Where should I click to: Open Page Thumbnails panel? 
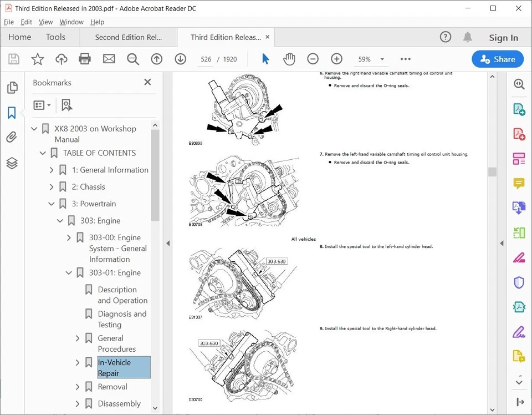12,88
